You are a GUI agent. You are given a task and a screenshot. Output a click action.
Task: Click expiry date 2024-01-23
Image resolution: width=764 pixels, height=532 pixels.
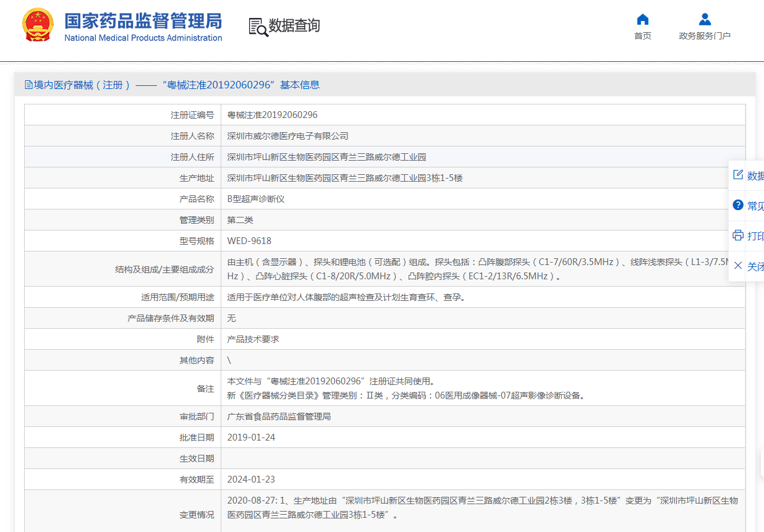[x=251, y=479]
